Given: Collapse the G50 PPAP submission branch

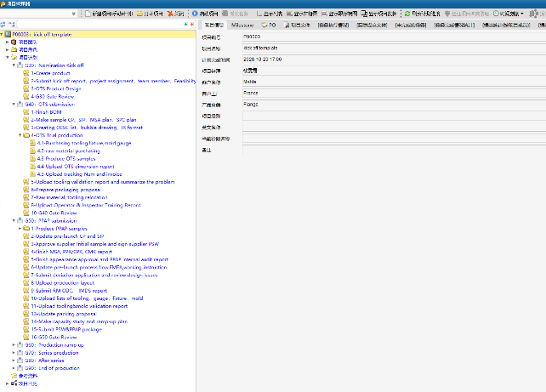Looking at the screenshot, I should tap(14, 220).
